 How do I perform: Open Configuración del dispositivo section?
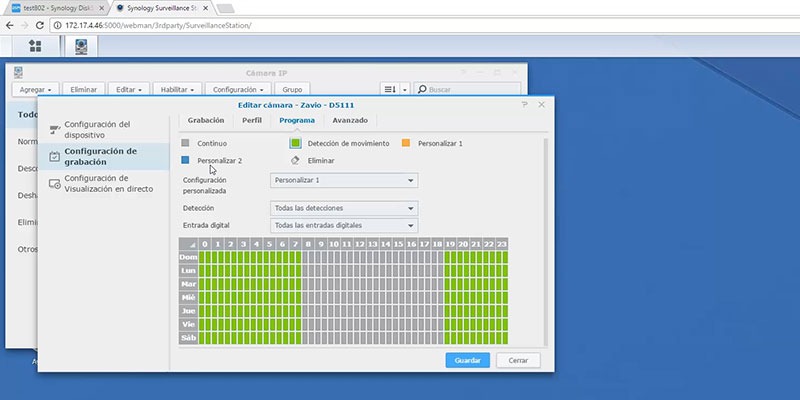pos(104,130)
